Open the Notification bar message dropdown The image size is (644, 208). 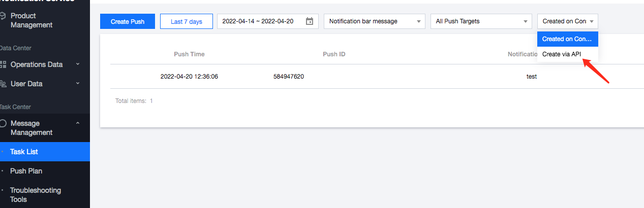click(374, 21)
